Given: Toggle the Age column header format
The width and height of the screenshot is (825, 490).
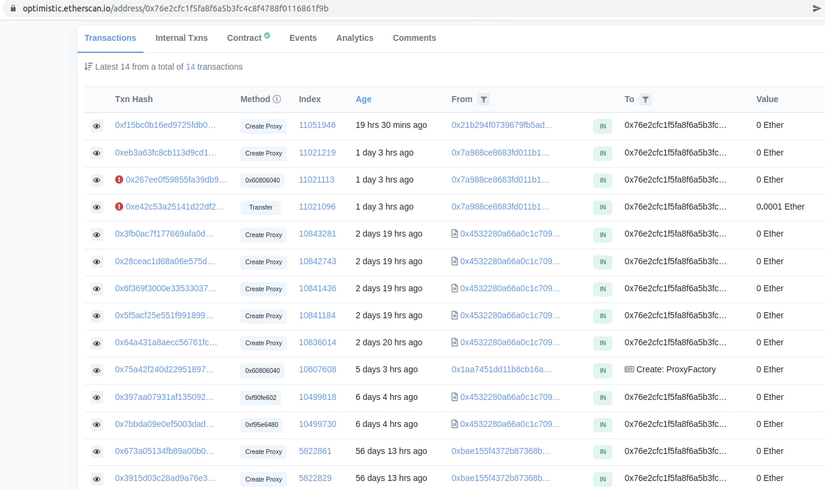Looking at the screenshot, I should 363,100.
